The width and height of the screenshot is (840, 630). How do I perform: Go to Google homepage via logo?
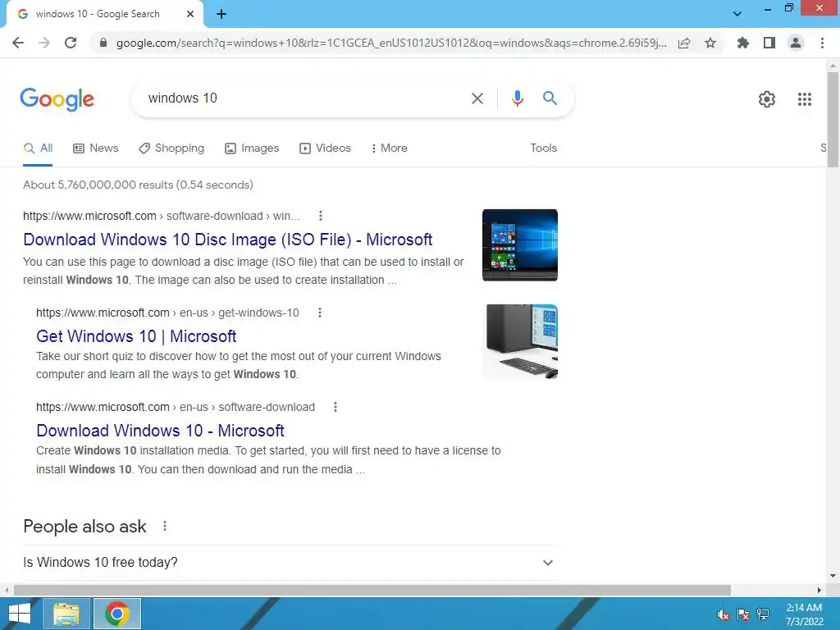pyautogui.click(x=57, y=99)
